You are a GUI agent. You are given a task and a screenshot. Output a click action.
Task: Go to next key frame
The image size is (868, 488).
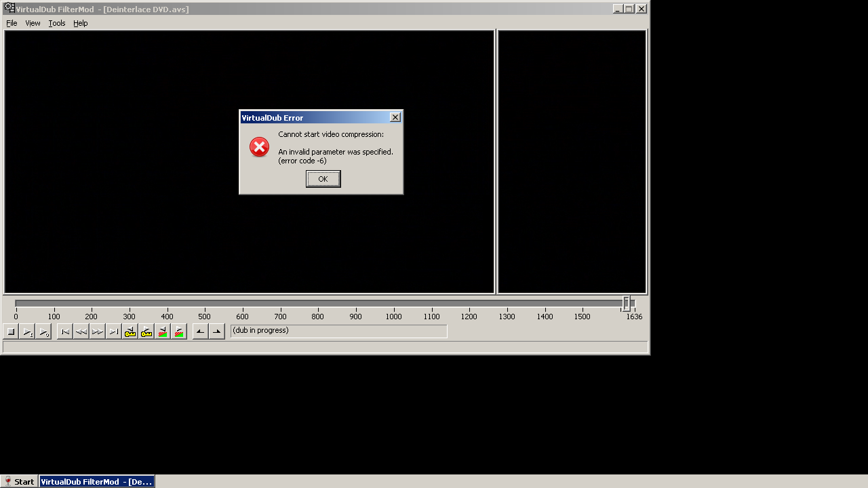146,331
